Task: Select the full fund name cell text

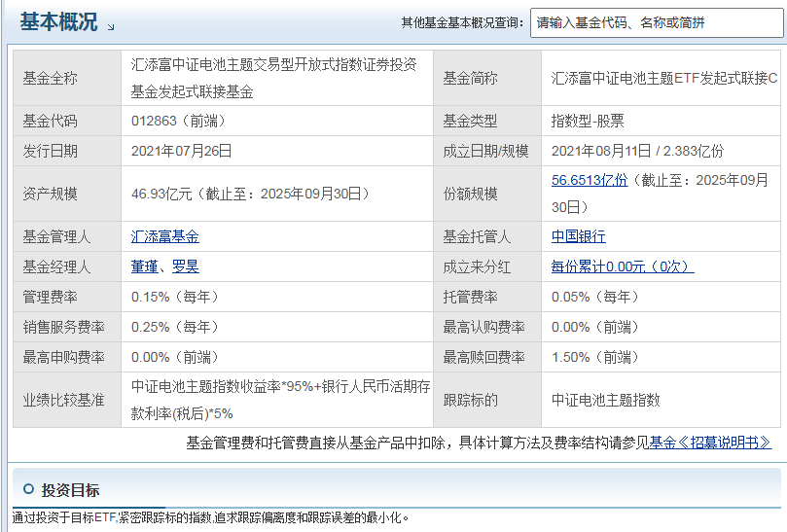Action: click(x=273, y=79)
